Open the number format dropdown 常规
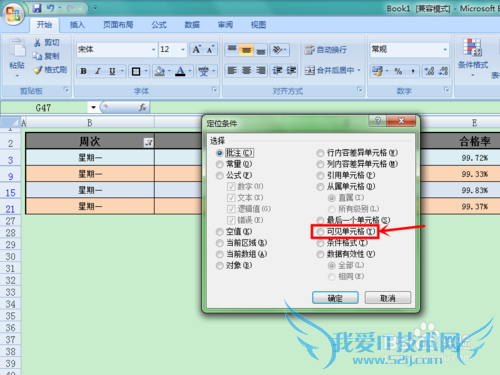 pyautogui.click(x=445, y=50)
